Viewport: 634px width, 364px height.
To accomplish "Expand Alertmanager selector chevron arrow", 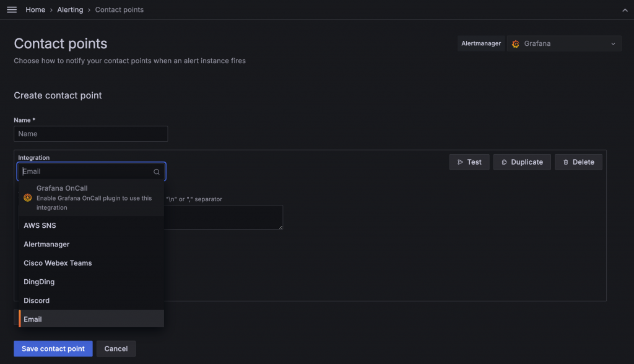I will [613, 44].
